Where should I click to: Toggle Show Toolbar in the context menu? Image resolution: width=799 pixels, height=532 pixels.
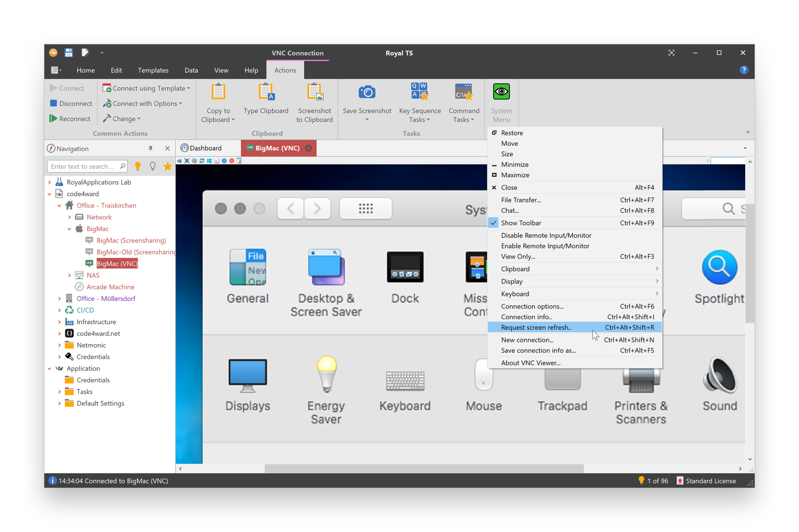(521, 222)
